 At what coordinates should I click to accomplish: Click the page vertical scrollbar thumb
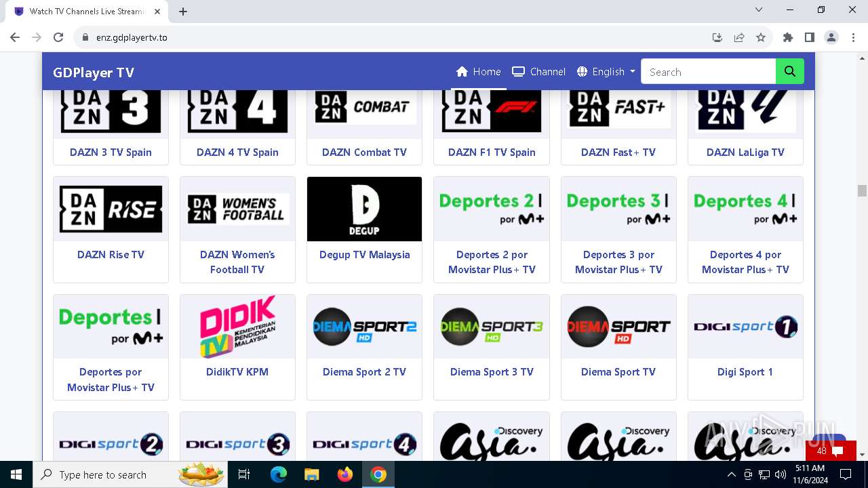(x=862, y=190)
